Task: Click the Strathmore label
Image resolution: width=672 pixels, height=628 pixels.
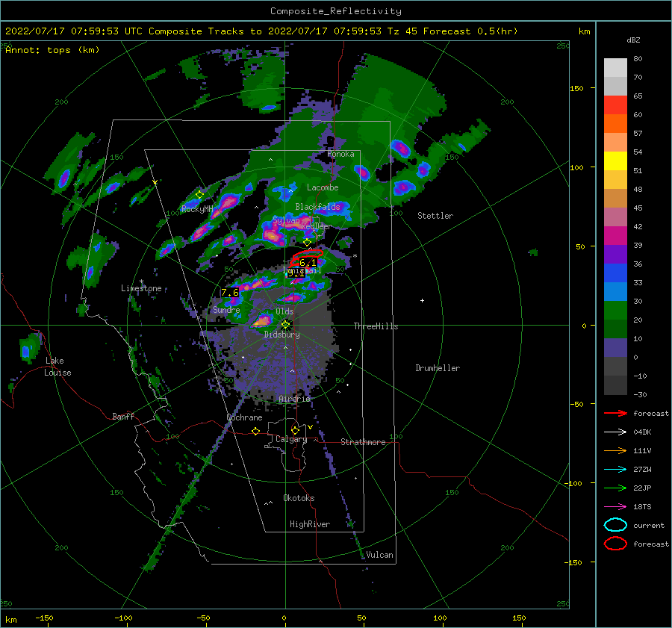Action: [363, 442]
